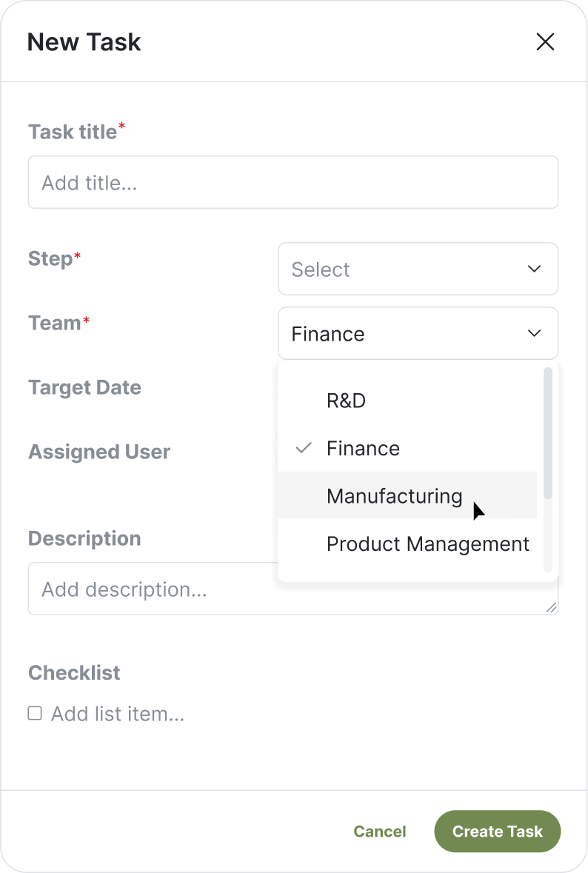Click the checkmark icon beside Finance

coord(304,448)
